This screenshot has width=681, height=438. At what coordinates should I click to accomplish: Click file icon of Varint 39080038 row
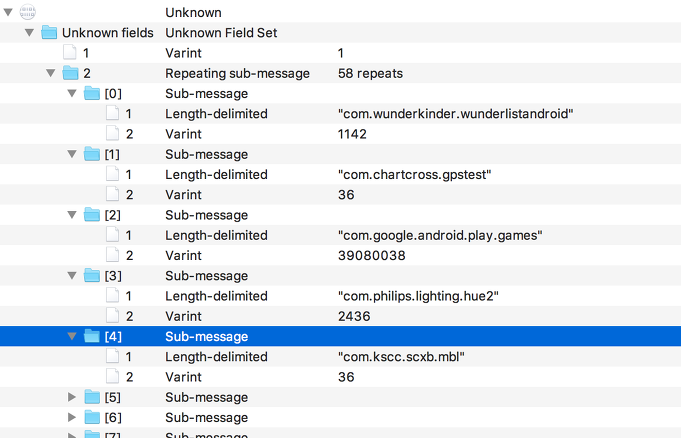pyautogui.click(x=112, y=255)
